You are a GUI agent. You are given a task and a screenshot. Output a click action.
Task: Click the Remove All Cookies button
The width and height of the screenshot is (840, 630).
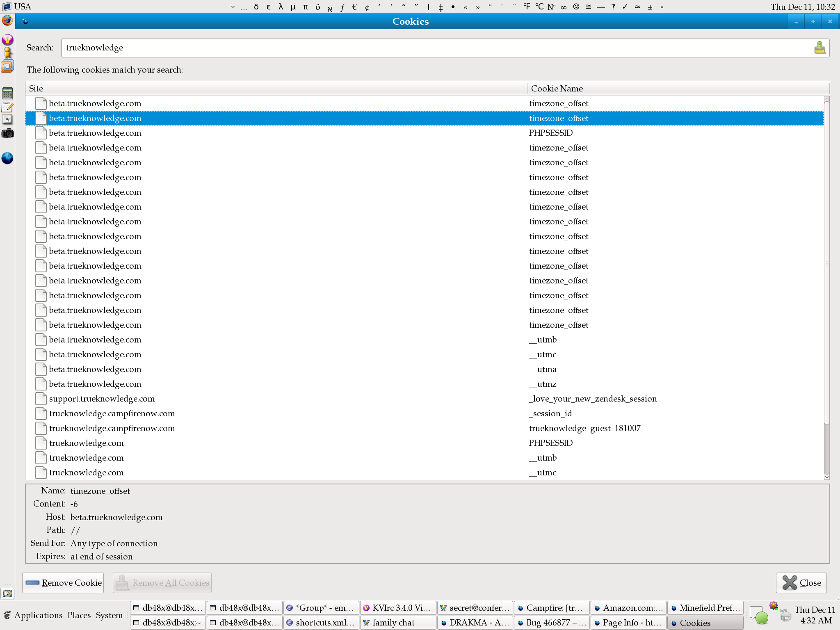[x=162, y=583]
